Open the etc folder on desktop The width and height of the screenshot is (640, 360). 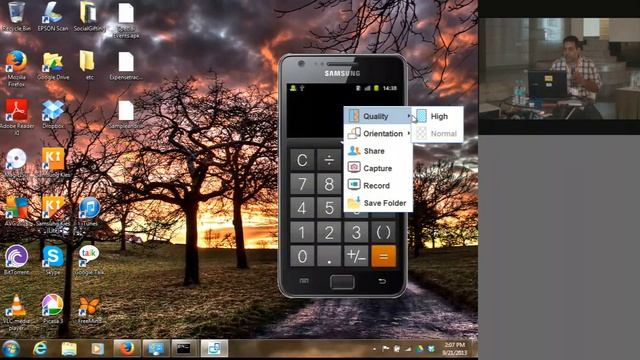coord(87,65)
